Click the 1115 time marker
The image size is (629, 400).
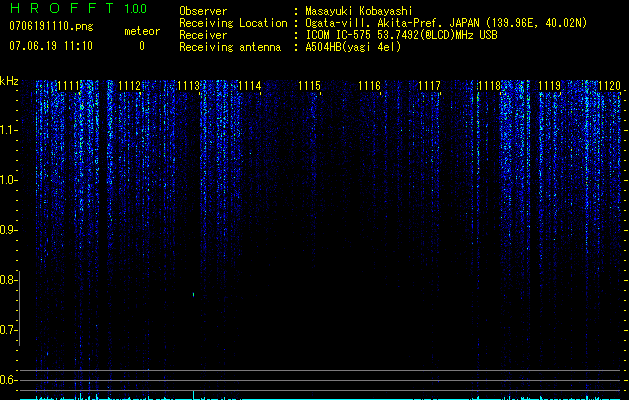pyautogui.click(x=309, y=86)
